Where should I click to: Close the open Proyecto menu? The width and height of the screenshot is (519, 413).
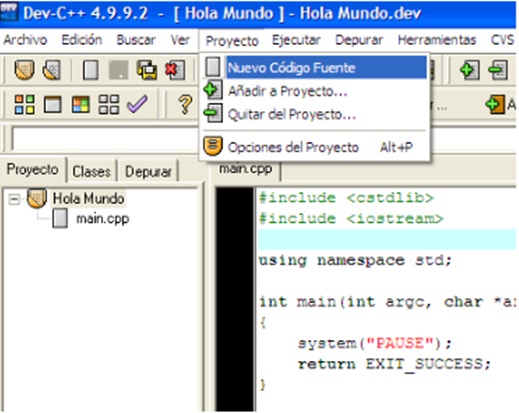click(x=232, y=41)
